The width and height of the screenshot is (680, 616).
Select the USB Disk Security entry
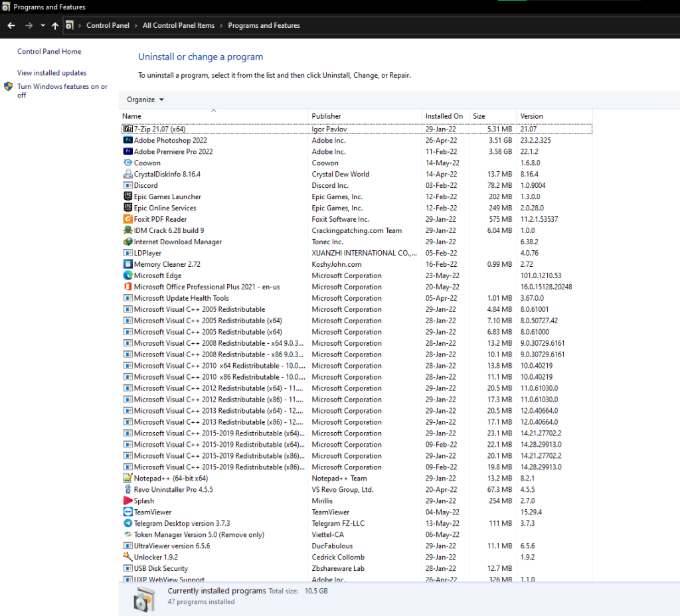tap(357, 568)
